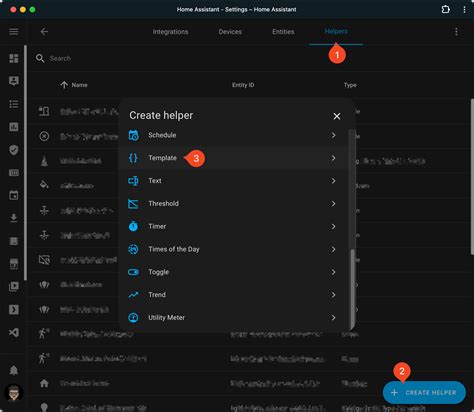This screenshot has width=474, height=412.
Task: Click the Timer stopwatch icon
Action: tap(133, 226)
